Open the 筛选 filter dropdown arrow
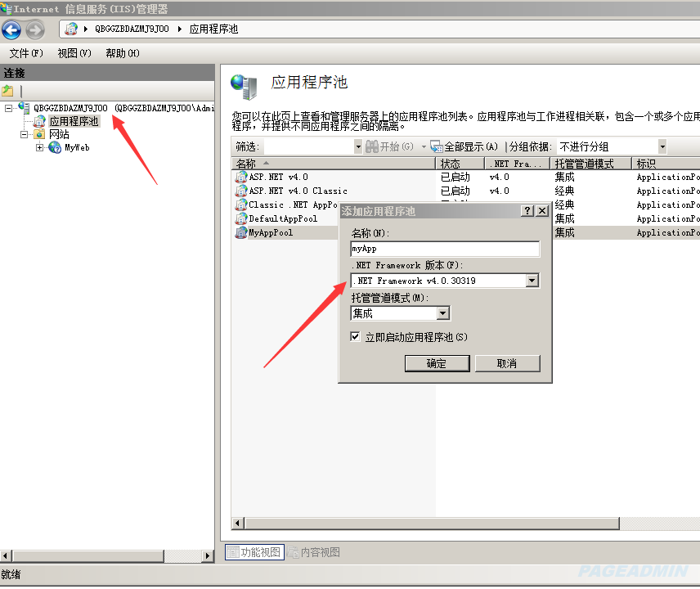The image size is (700, 589). (357, 146)
